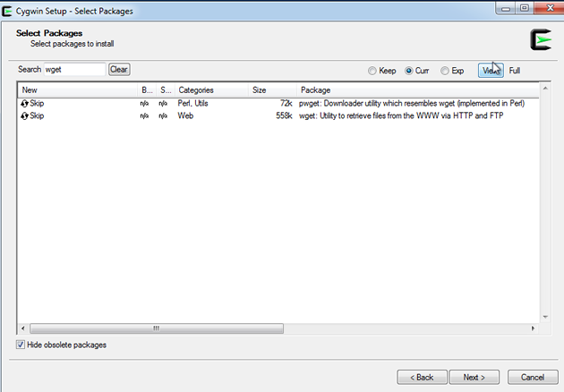Click the Categories column header
Image resolution: width=564 pixels, height=392 pixels.
[211, 90]
